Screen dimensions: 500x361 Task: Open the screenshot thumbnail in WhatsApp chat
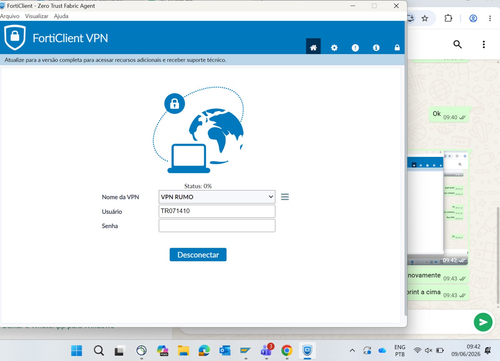tap(437, 208)
